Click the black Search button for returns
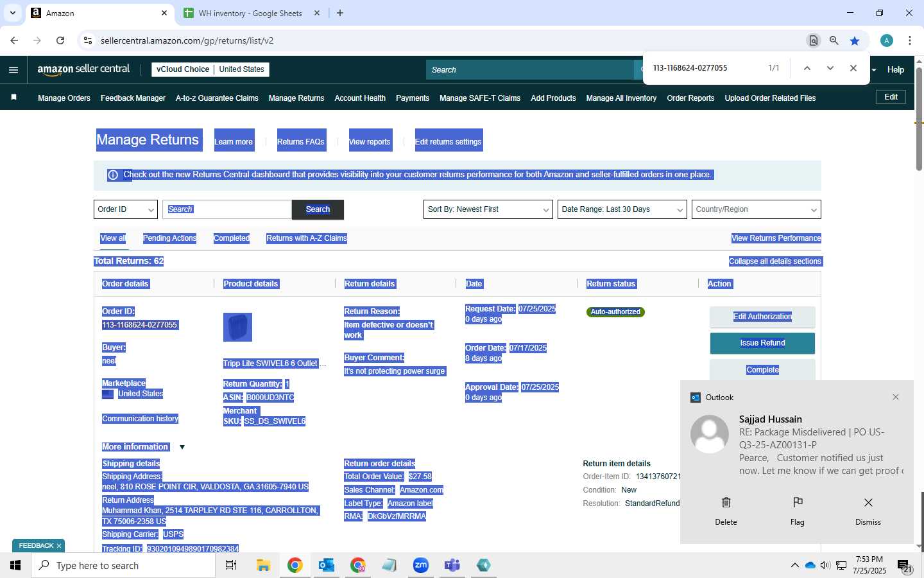924x578 pixels. [x=318, y=209]
